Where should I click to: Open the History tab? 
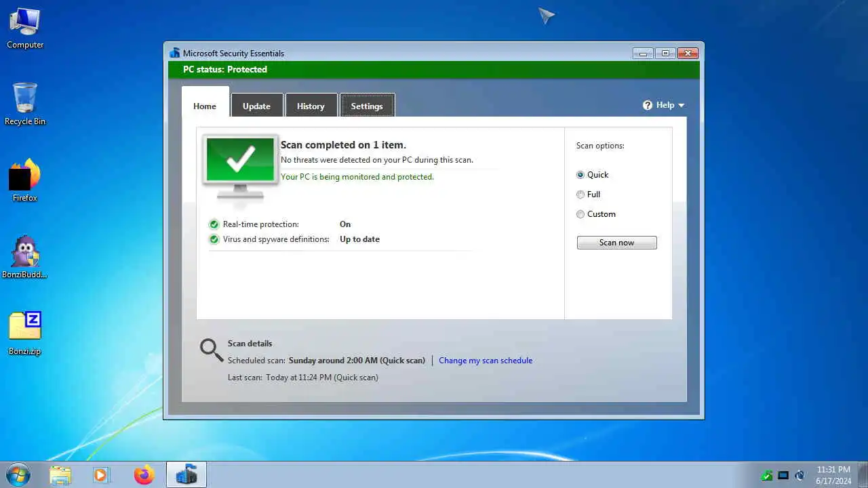311,106
